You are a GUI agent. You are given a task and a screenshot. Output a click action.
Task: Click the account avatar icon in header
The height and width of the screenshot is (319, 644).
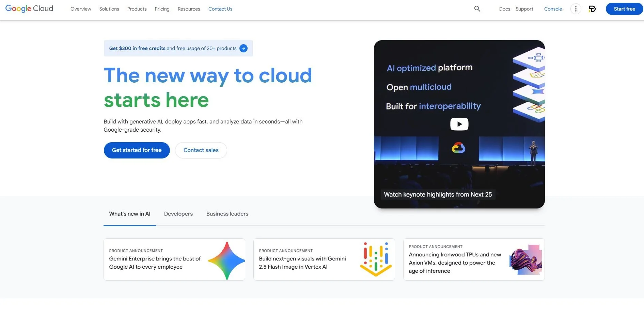pyautogui.click(x=592, y=9)
